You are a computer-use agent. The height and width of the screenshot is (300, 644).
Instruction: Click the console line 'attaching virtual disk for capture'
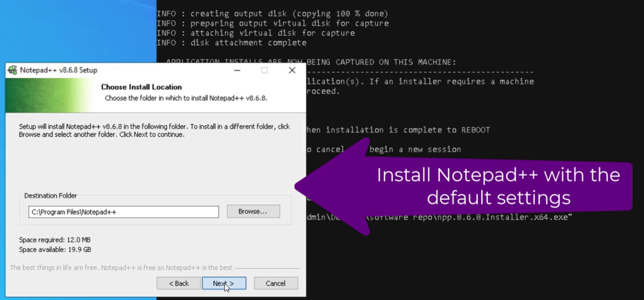256,33
